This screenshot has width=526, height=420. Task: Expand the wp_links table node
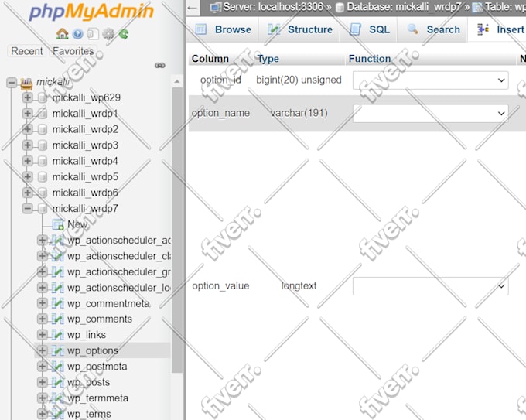click(43, 335)
